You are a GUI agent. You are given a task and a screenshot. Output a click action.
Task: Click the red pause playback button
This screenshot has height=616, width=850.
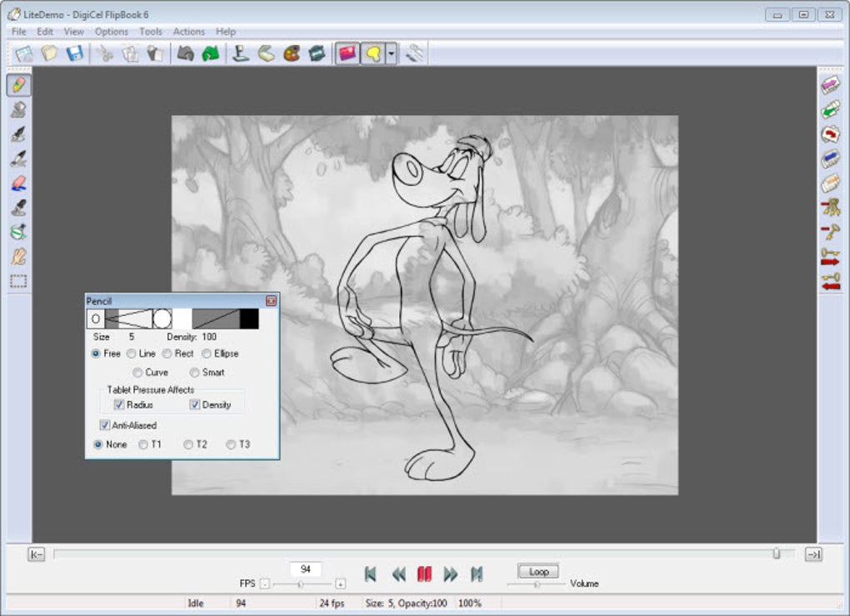[x=424, y=573]
